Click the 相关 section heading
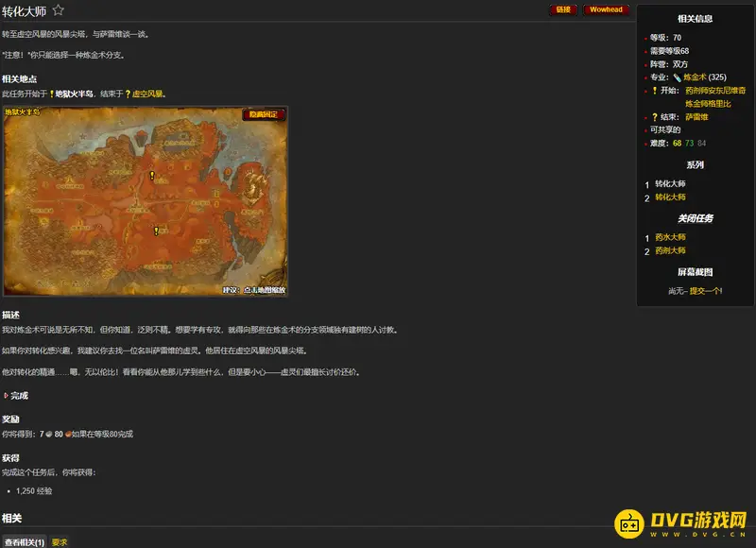Screen dimensions: 756x548 [x=12, y=519]
